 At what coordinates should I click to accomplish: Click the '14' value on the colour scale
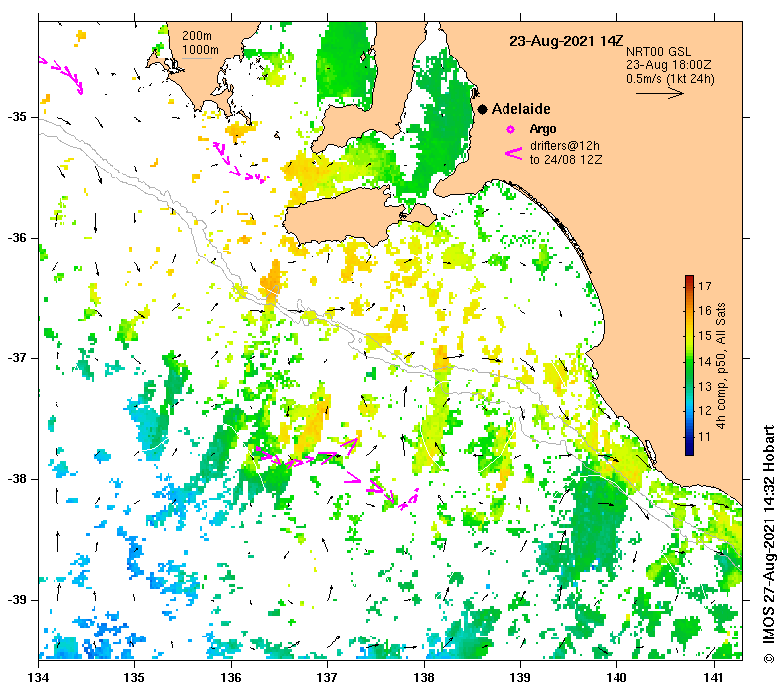(705, 362)
